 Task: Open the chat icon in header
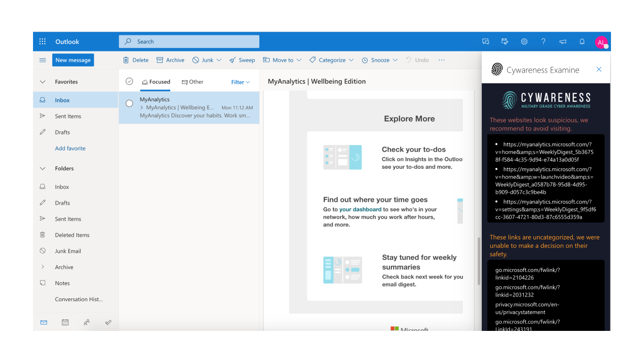pyautogui.click(x=486, y=41)
